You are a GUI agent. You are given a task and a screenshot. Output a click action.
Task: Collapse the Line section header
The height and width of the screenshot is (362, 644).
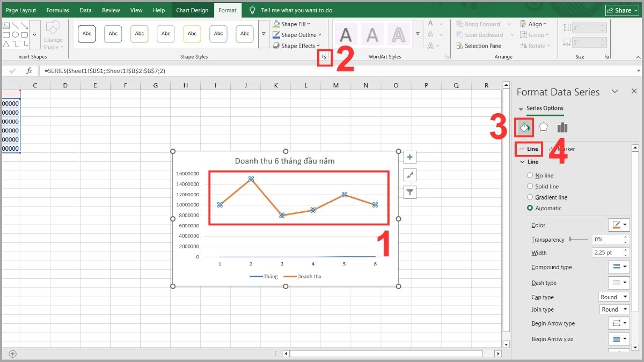point(529,161)
